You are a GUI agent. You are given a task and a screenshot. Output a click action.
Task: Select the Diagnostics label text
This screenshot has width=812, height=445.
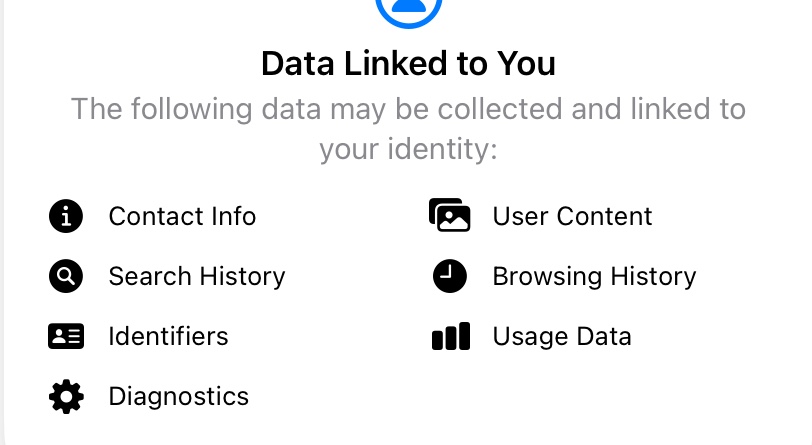[x=178, y=397]
